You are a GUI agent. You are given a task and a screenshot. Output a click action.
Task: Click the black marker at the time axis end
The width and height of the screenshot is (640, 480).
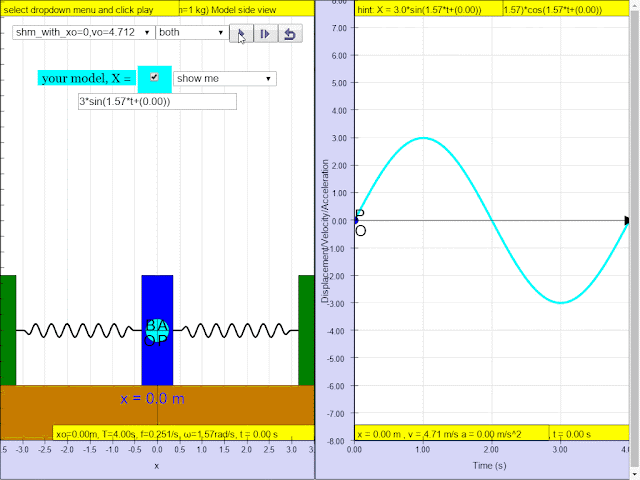[627, 221]
